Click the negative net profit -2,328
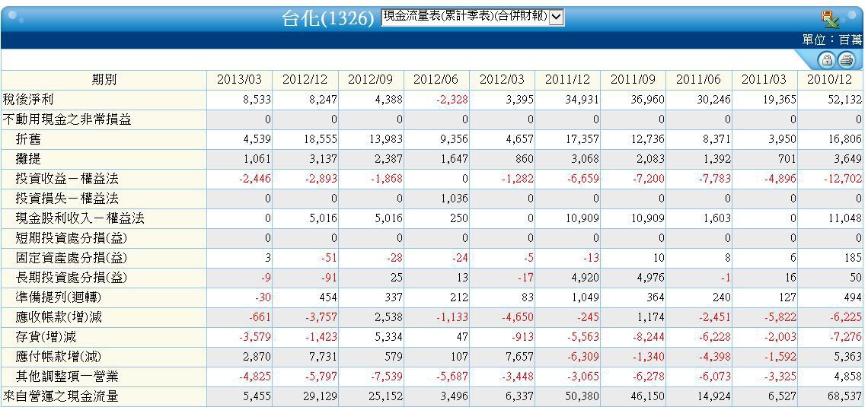Viewport: 868px width, 407px height. (452, 100)
